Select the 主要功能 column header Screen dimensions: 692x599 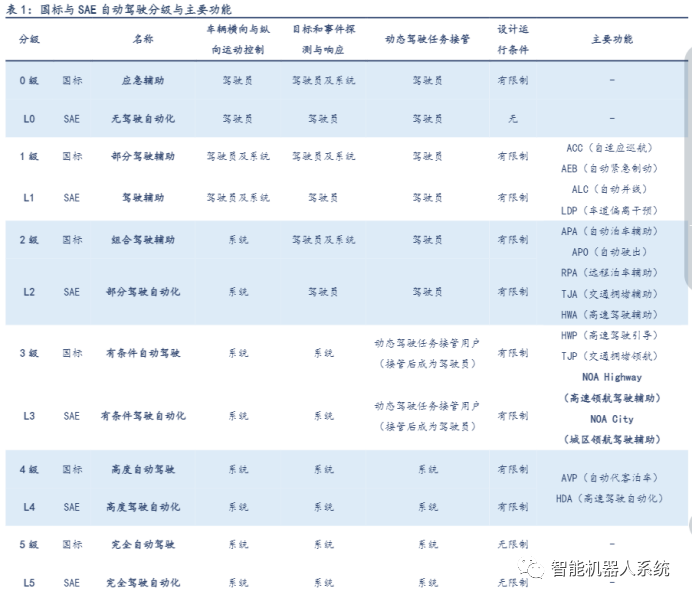click(612, 39)
